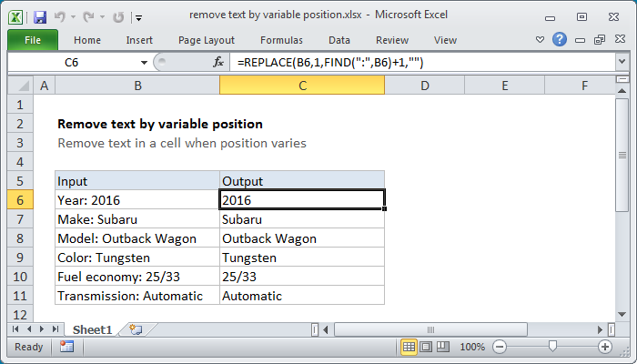Save the workbook with the floppy disk icon
The width and height of the screenshot is (637, 364).
pos(40,17)
